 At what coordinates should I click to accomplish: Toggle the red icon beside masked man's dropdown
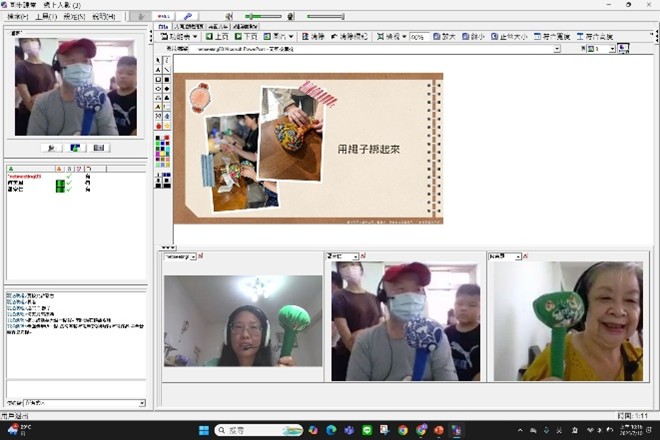pos(363,256)
